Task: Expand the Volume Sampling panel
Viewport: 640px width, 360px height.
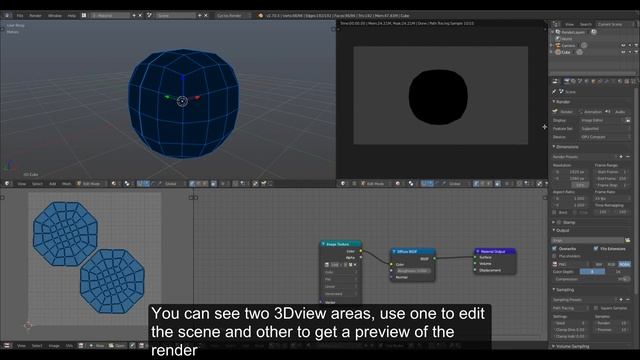Action: click(571, 347)
